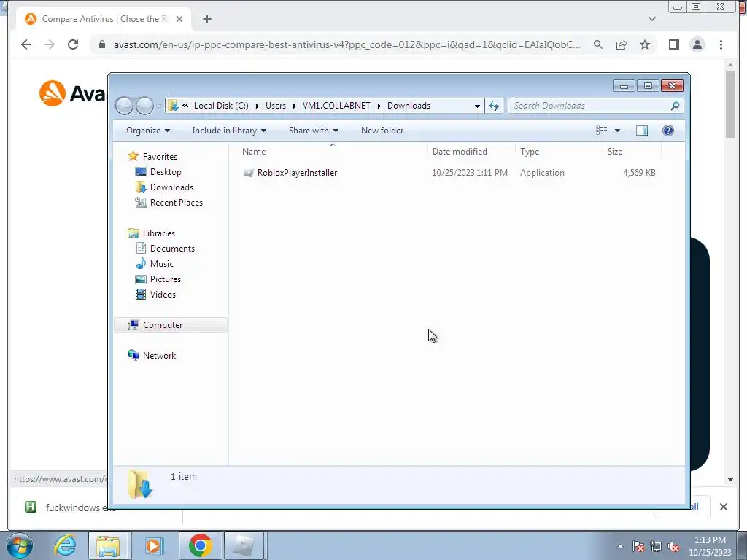The image size is (747, 560).
Task: Open a new Chrome tab
Action: 206,19
